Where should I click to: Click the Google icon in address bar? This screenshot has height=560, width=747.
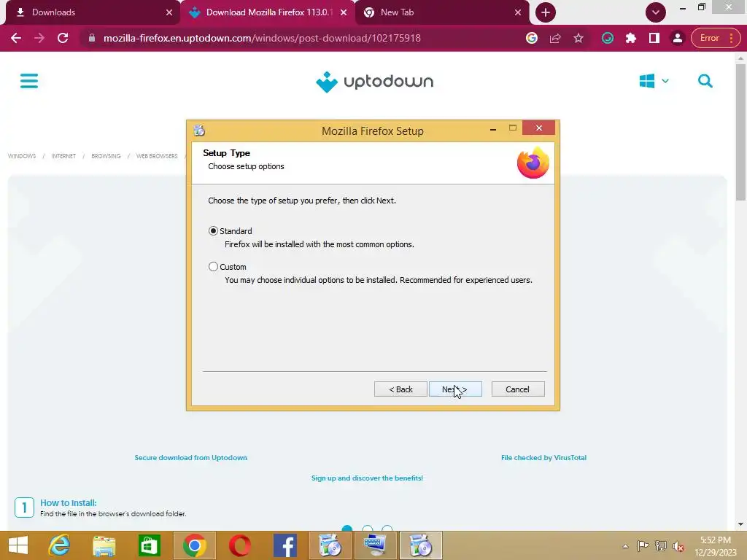pyautogui.click(x=532, y=38)
